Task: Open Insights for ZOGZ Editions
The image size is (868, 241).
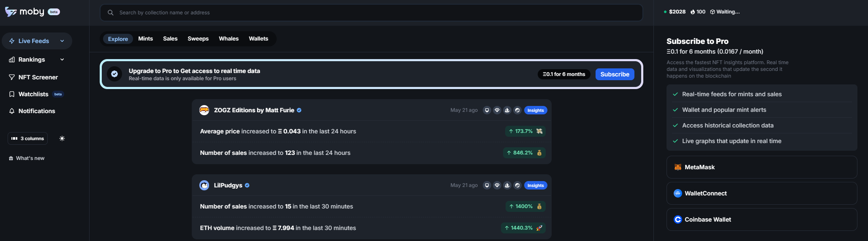Action: (x=536, y=110)
